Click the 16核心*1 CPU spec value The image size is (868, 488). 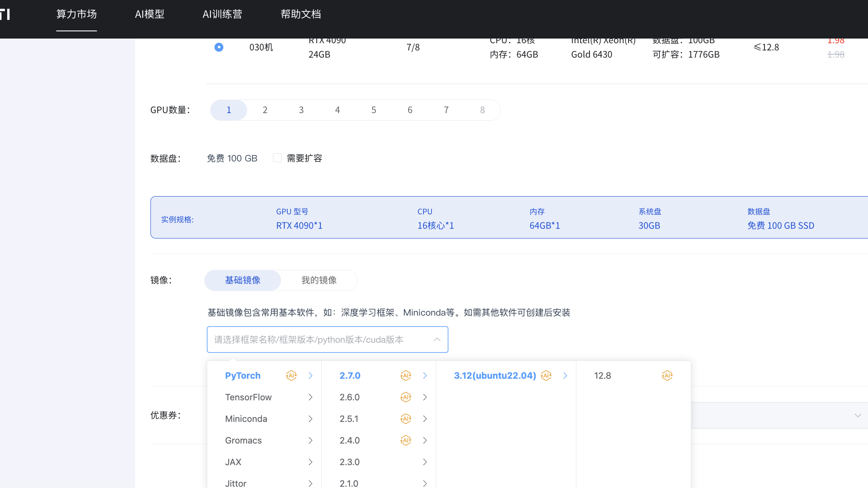coord(436,226)
